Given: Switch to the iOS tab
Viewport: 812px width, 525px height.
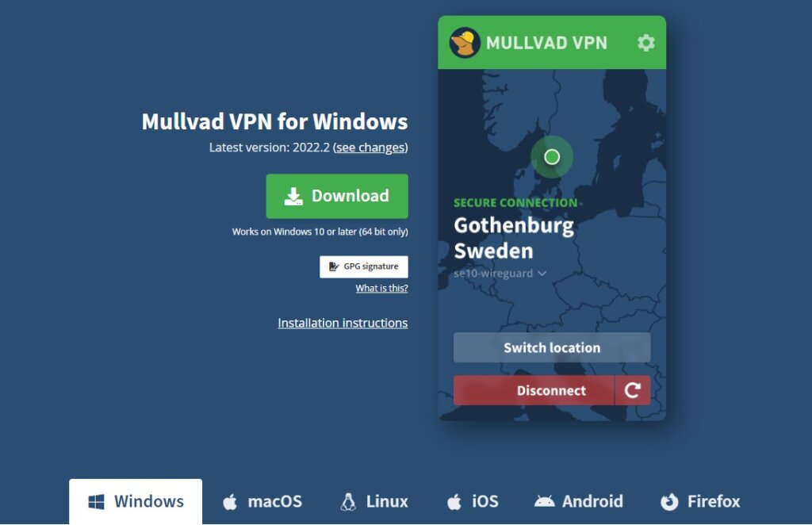Looking at the screenshot, I should click(x=473, y=502).
